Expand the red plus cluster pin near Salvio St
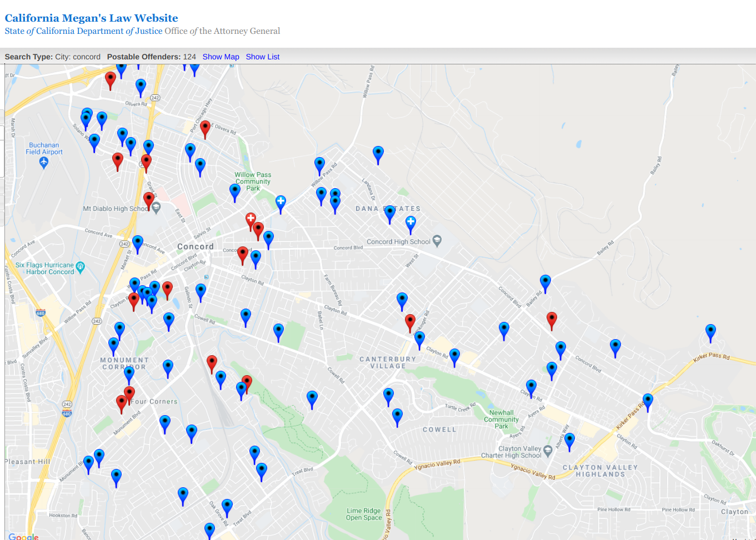 tap(251, 220)
